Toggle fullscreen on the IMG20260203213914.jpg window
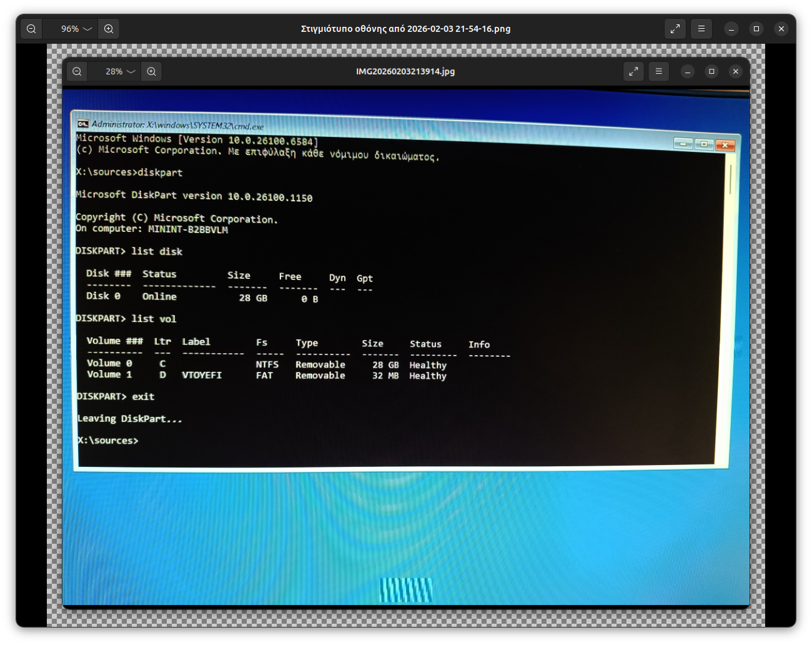Image resolution: width=812 pixels, height=645 pixels. [x=633, y=71]
